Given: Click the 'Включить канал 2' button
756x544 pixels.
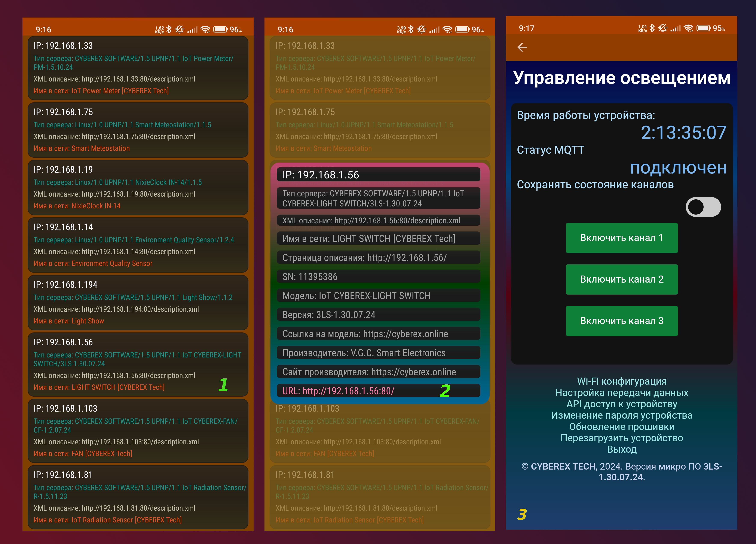Looking at the screenshot, I should [622, 279].
